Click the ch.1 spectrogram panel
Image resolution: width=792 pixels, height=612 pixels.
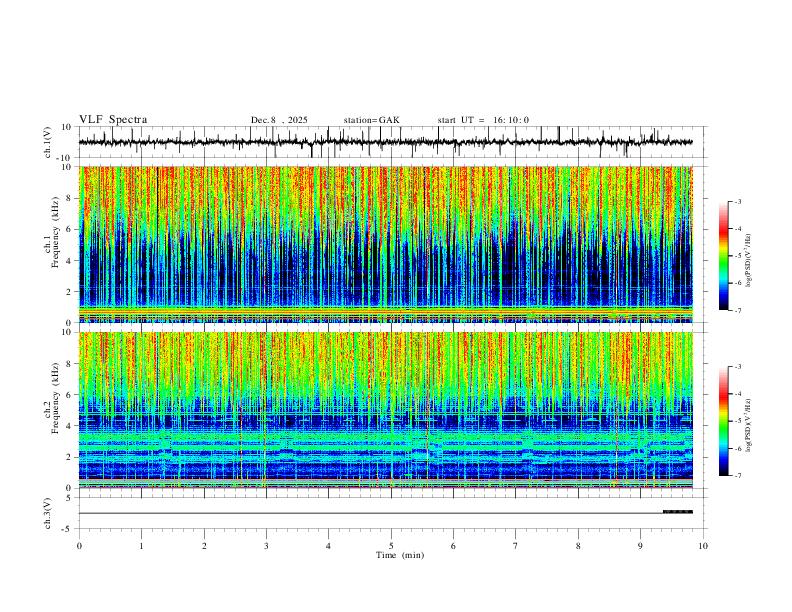tap(385, 244)
